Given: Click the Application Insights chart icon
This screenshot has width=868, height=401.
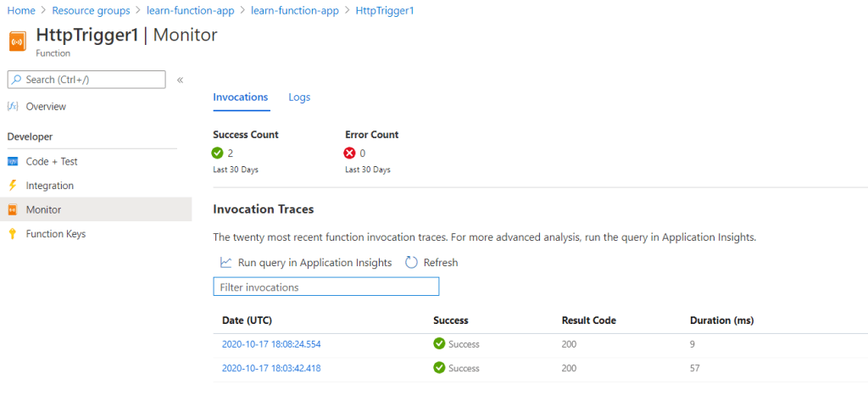Looking at the screenshot, I should [225, 263].
